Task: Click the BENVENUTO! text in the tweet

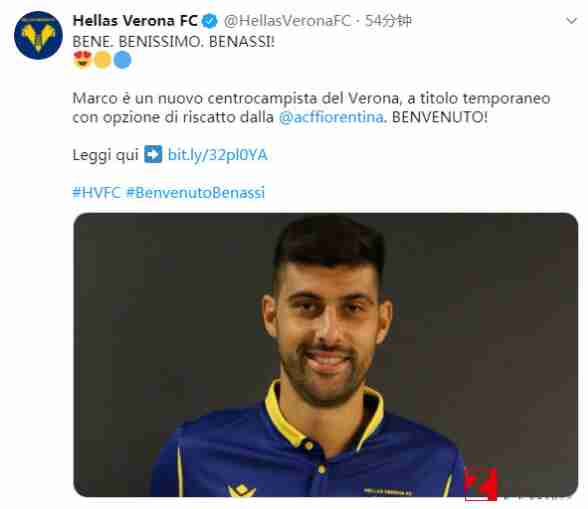Action: point(440,117)
